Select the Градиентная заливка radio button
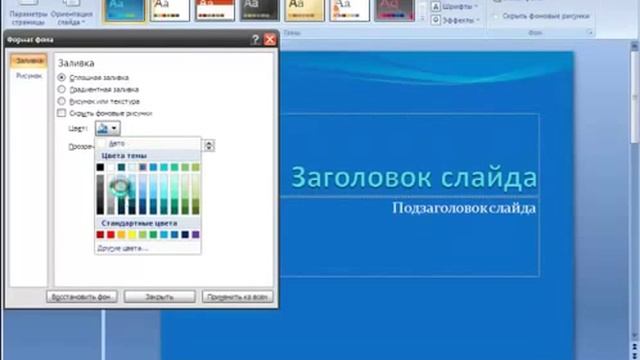Screen dimensions: 640x360 [x=62, y=89]
